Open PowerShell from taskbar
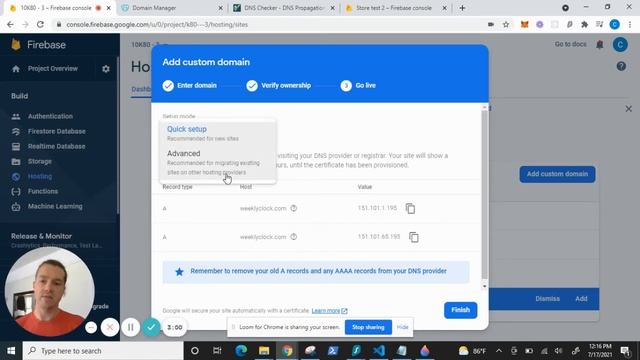Image resolution: width=640 pixels, height=360 pixels. click(333, 351)
